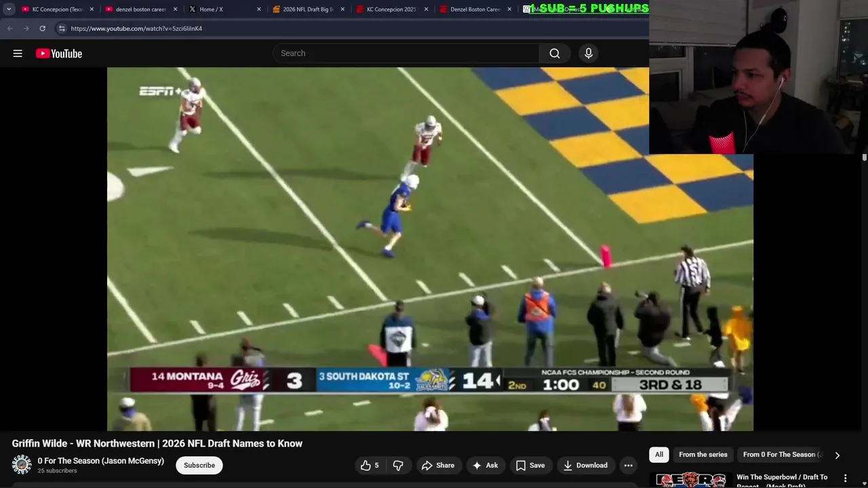
Task: Click the '25 subscribers' count text
Action: click(57, 470)
